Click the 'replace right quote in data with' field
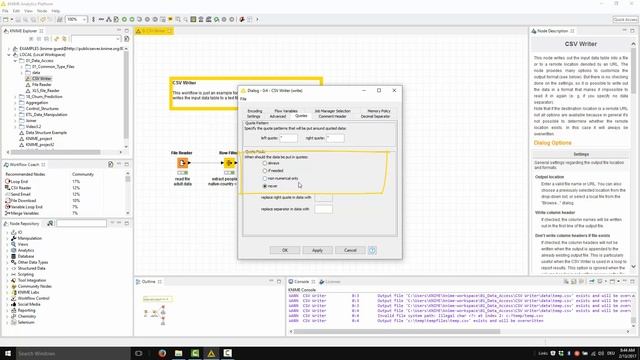640x360 pixels. coord(323,198)
